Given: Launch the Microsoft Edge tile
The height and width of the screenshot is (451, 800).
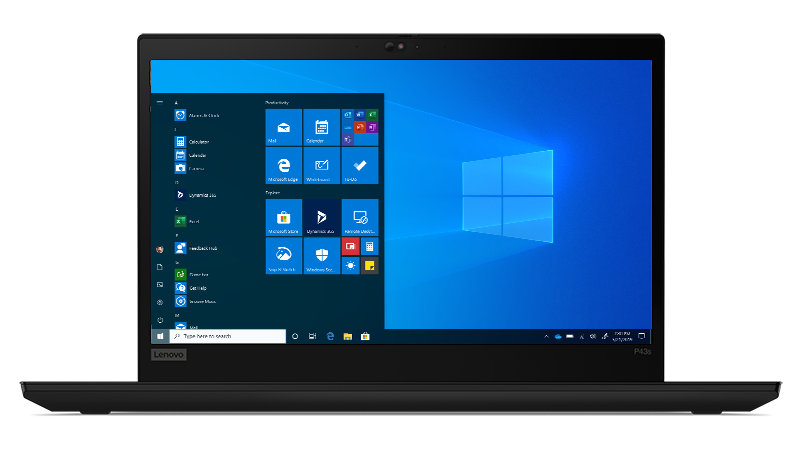Looking at the screenshot, I should pos(284,165).
